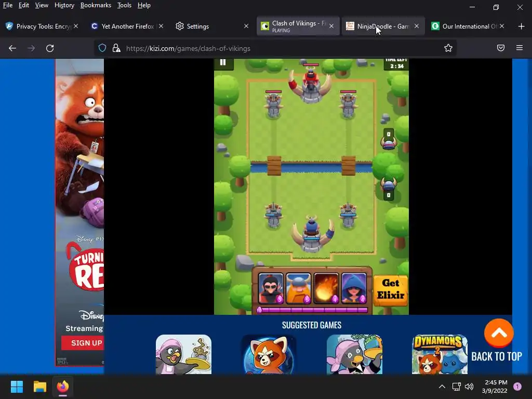Click Back to Top orange arrow button

click(x=499, y=333)
